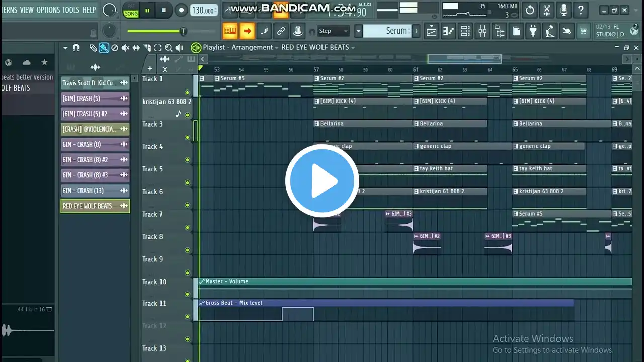Open the pattern selector arrow left of Serum

tap(358, 31)
